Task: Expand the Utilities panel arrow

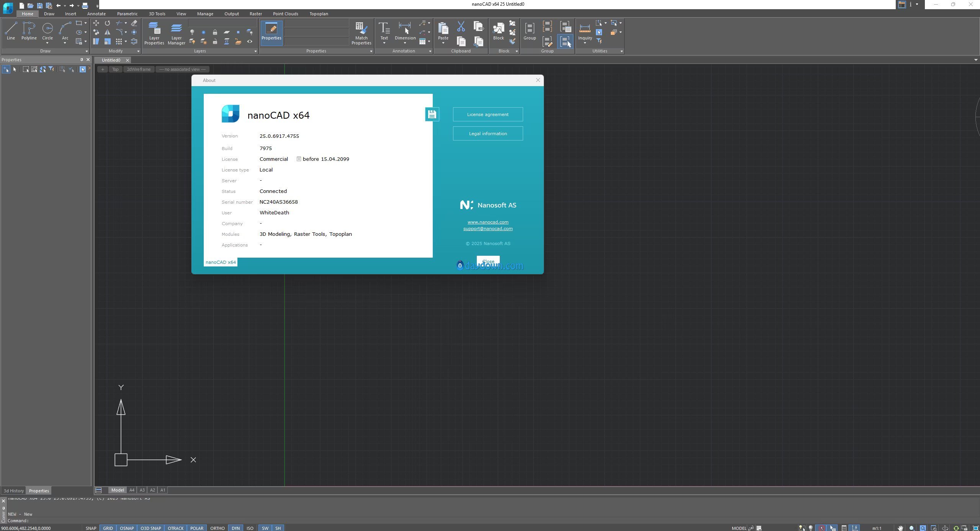Action: point(622,51)
